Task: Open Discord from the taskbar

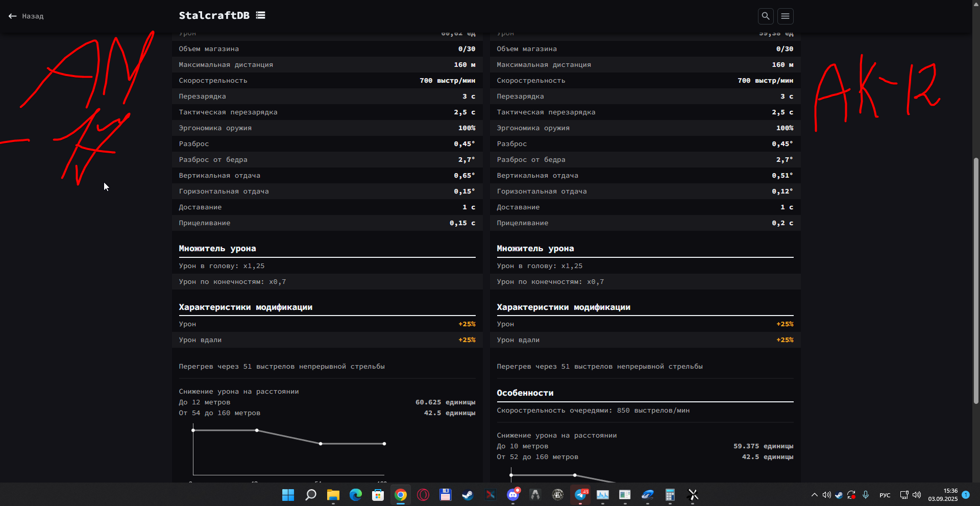Action: click(513, 495)
